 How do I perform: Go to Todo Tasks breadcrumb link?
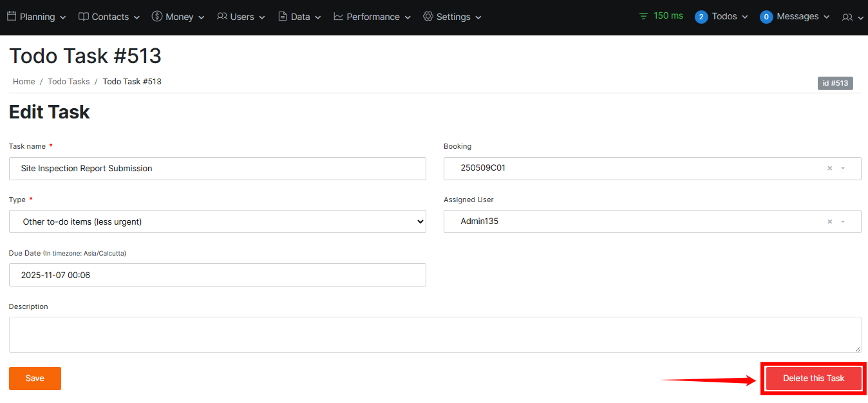[x=69, y=82]
